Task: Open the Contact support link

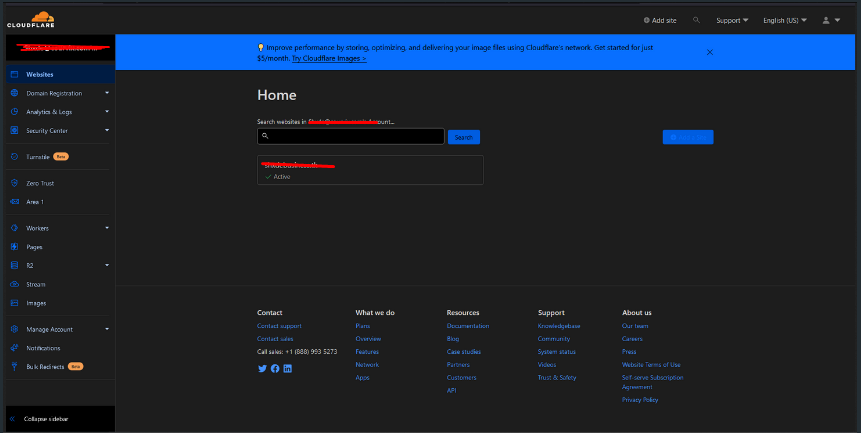Action: click(x=279, y=326)
